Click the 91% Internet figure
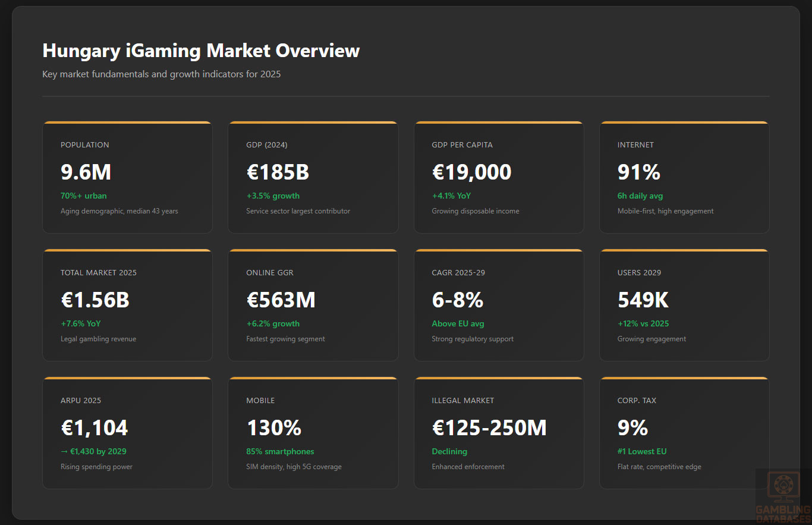812x525 pixels. [639, 172]
